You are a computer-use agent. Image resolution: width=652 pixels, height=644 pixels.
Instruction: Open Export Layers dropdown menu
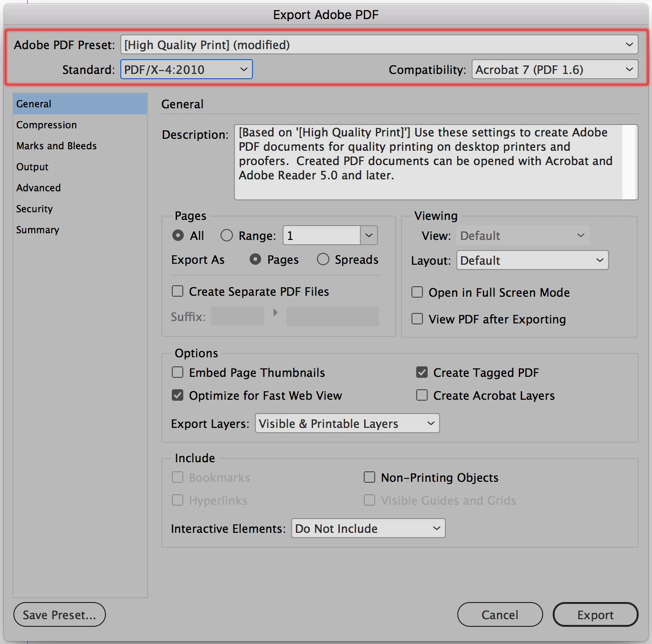click(x=347, y=424)
